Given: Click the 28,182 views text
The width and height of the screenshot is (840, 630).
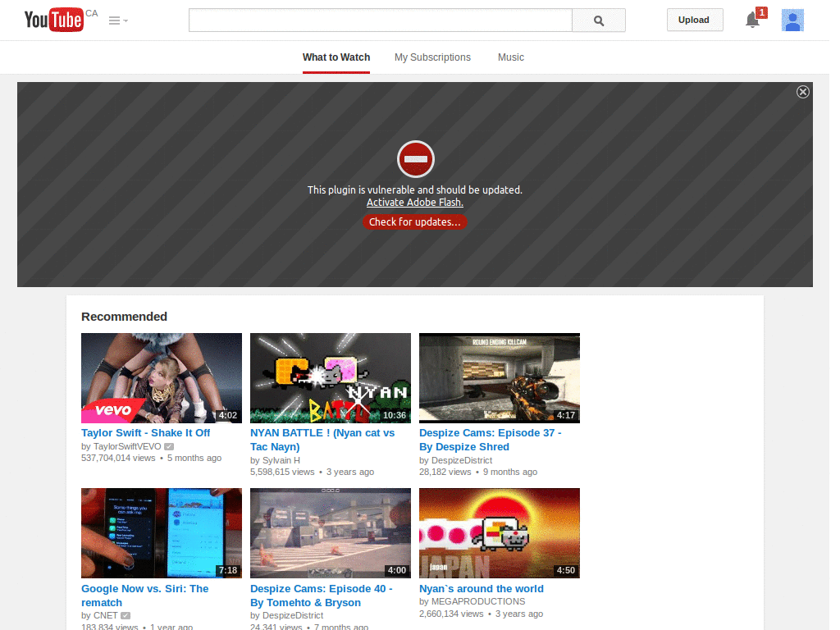Looking at the screenshot, I should coord(445,472).
